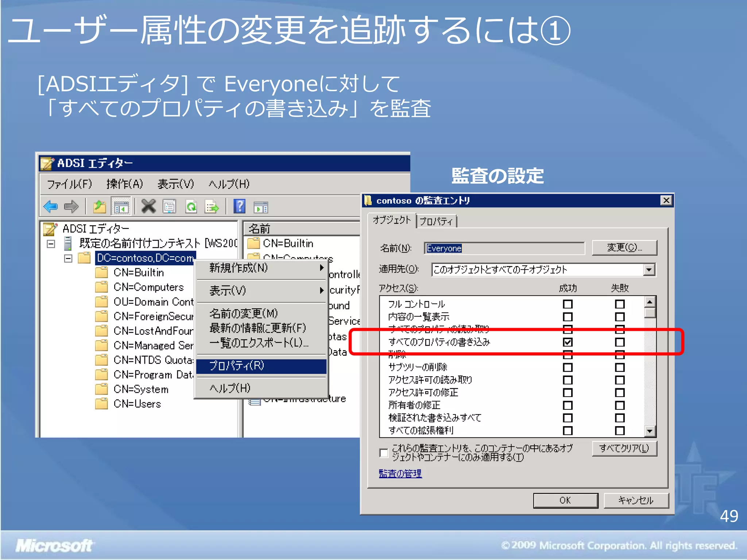This screenshot has height=560, width=747.
Task: Click the access list scroll down arrow
Action: (650, 431)
